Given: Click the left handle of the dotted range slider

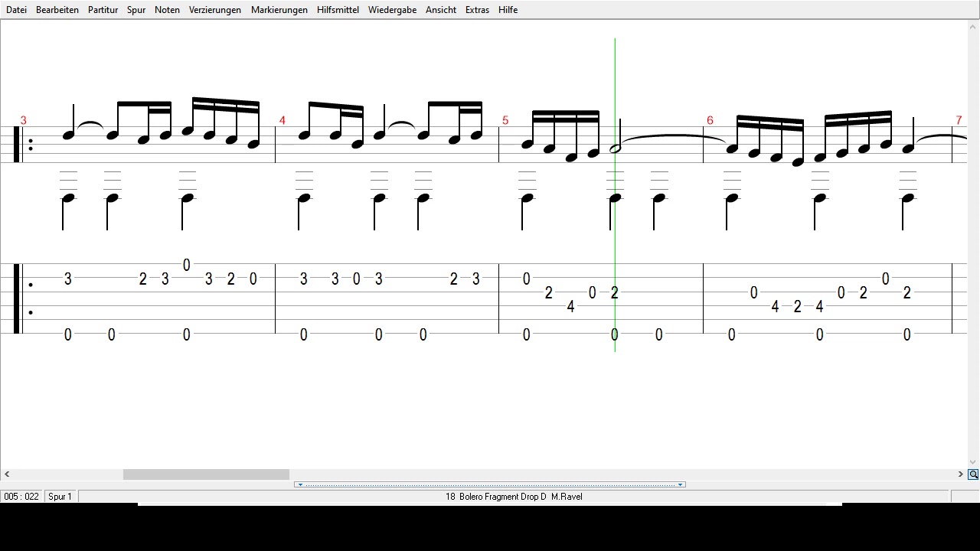Looking at the screenshot, I should point(300,484).
